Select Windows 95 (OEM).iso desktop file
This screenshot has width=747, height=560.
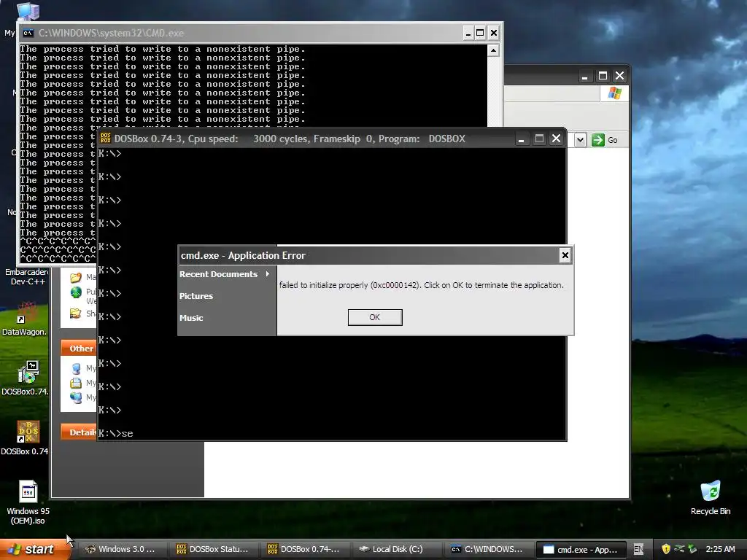pos(28,502)
